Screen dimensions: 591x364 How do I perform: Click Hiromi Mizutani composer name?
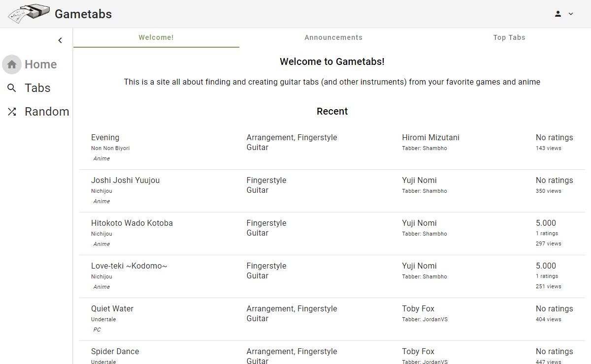click(x=430, y=137)
